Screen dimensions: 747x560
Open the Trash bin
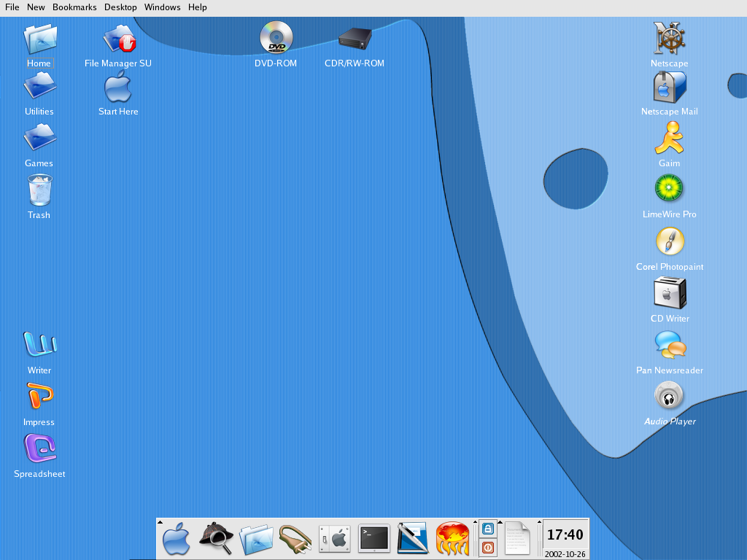click(x=40, y=190)
